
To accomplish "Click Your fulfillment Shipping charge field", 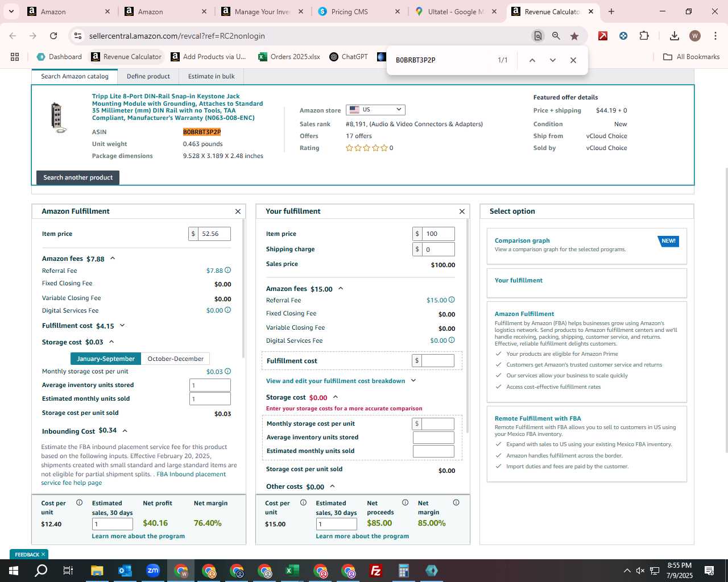I will pos(438,249).
